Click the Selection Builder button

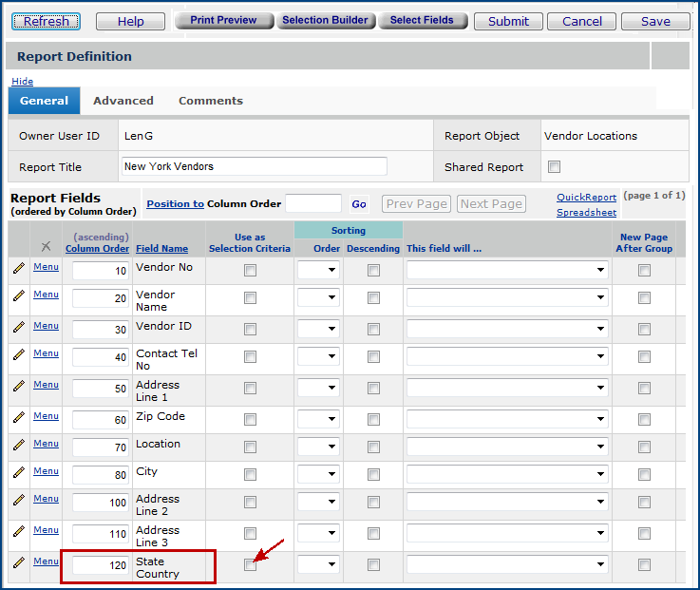click(325, 20)
